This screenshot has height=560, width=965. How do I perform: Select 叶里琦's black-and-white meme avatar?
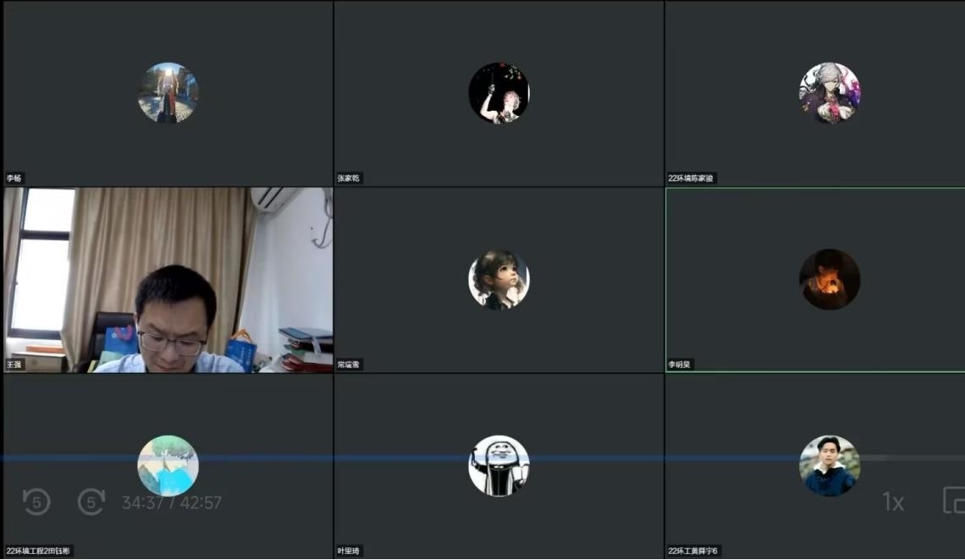tap(499, 465)
